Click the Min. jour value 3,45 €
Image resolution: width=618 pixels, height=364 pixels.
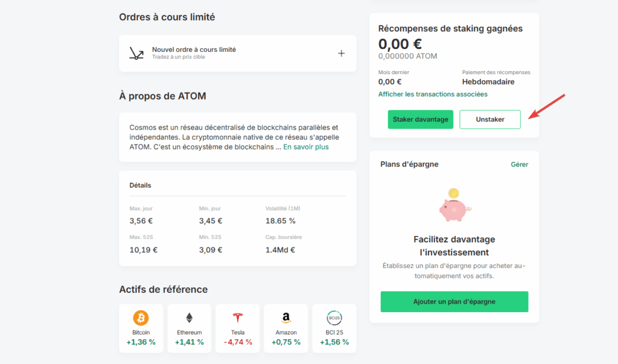coord(211,221)
